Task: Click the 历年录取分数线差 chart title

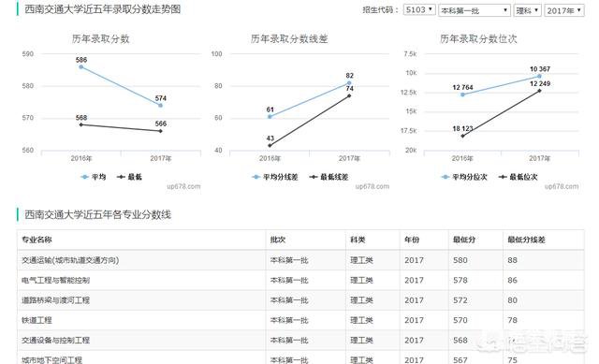Action: click(x=289, y=38)
